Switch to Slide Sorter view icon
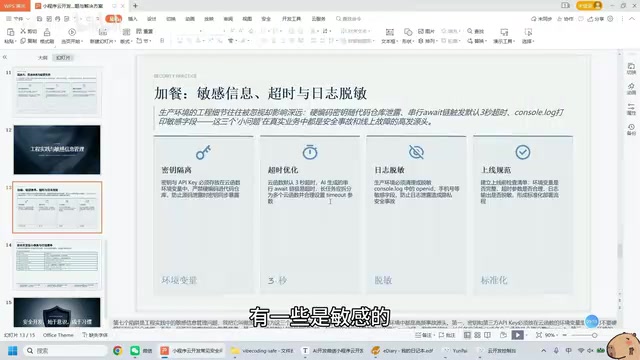This screenshot has width=640, height=360. (477, 335)
